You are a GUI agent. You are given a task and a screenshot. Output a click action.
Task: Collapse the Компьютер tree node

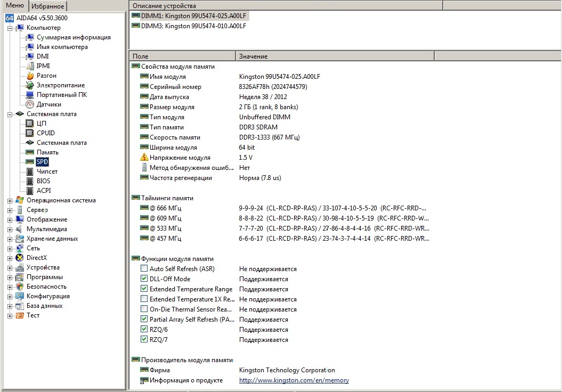click(x=10, y=28)
